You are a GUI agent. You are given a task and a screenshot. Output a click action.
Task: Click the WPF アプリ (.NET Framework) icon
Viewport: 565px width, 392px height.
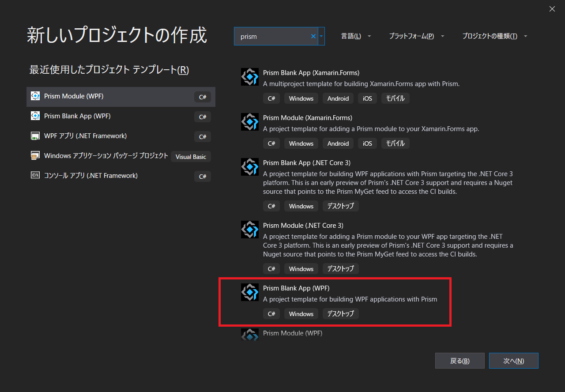(35, 136)
